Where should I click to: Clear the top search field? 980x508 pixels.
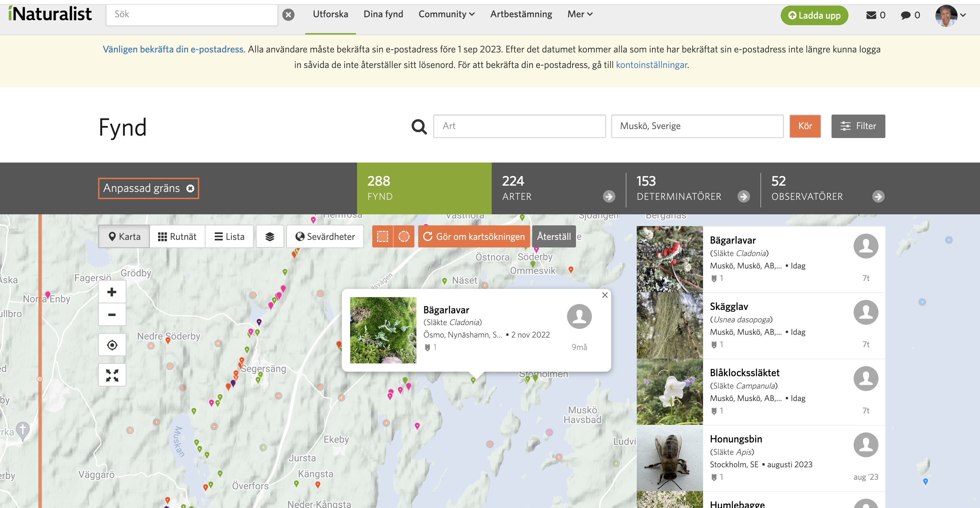pyautogui.click(x=288, y=15)
